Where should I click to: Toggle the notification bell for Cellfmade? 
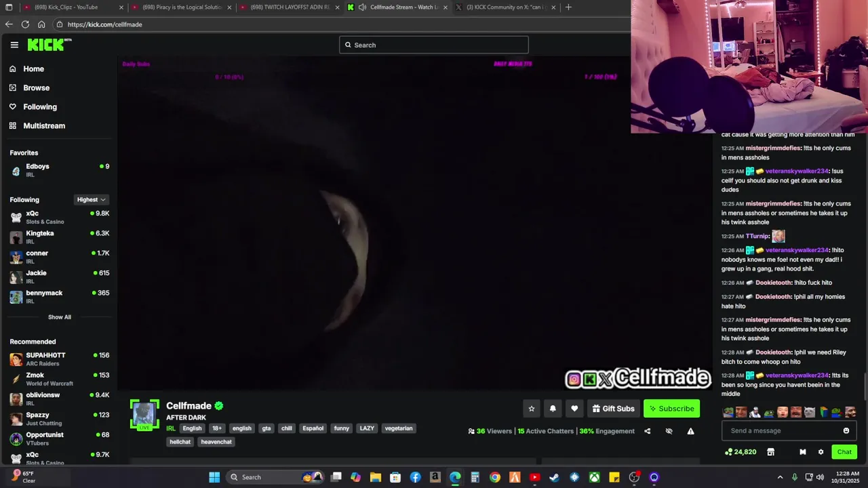click(553, 409)
